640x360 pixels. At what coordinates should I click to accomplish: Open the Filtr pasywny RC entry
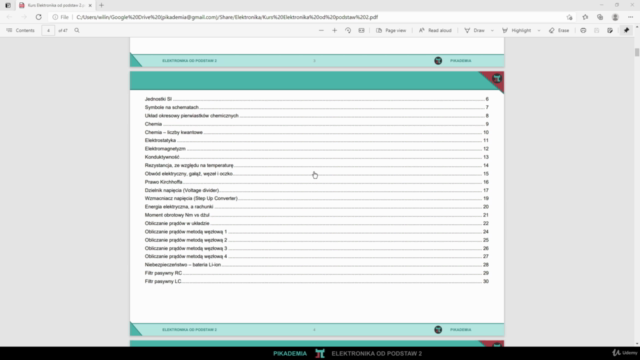coord(316,273)
